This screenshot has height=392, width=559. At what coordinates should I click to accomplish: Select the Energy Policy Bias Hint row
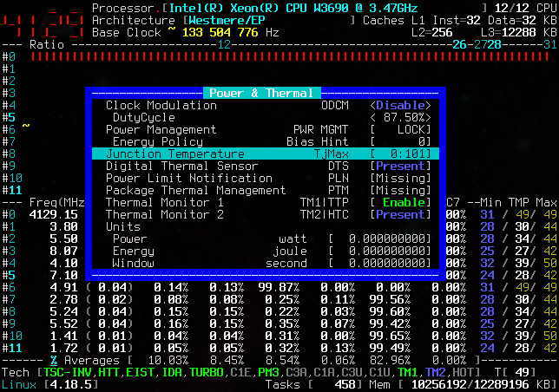point(266,141)
